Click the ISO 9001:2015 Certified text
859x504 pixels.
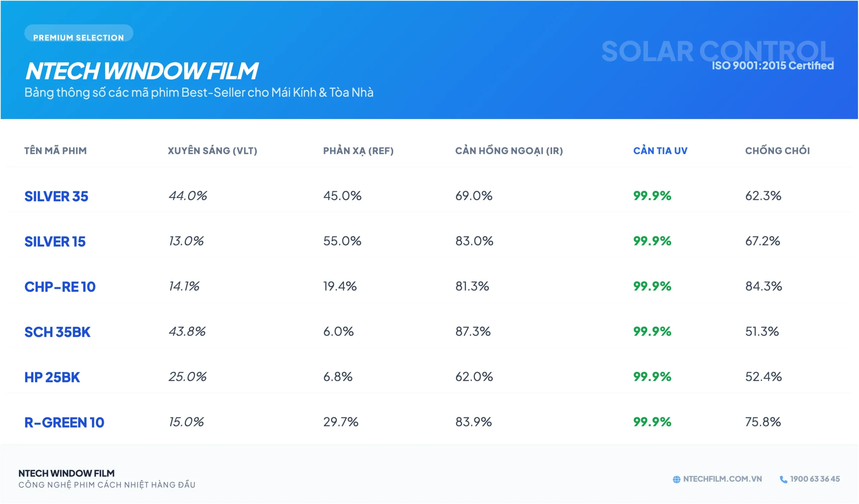[x=772, y=65]
